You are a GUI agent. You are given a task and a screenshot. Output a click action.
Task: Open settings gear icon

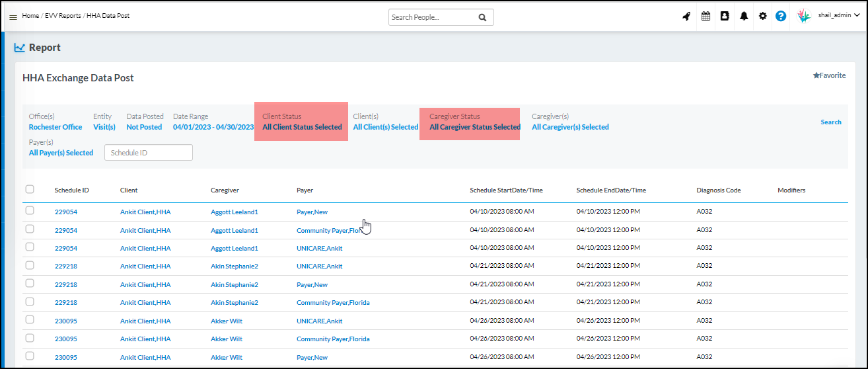[762, 17]
